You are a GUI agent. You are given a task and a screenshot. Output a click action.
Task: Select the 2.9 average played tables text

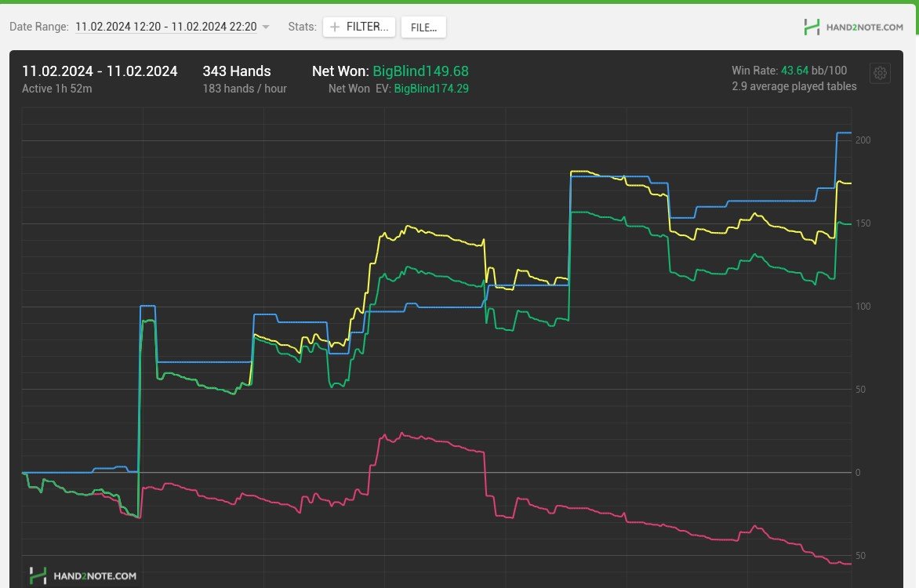pyautogui.click(x=794, y=86)
